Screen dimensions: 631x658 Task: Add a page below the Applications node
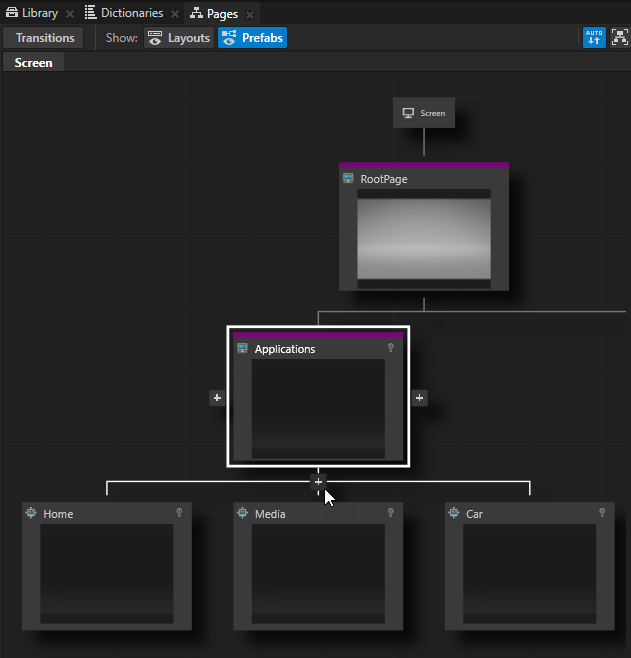(318, 482)
